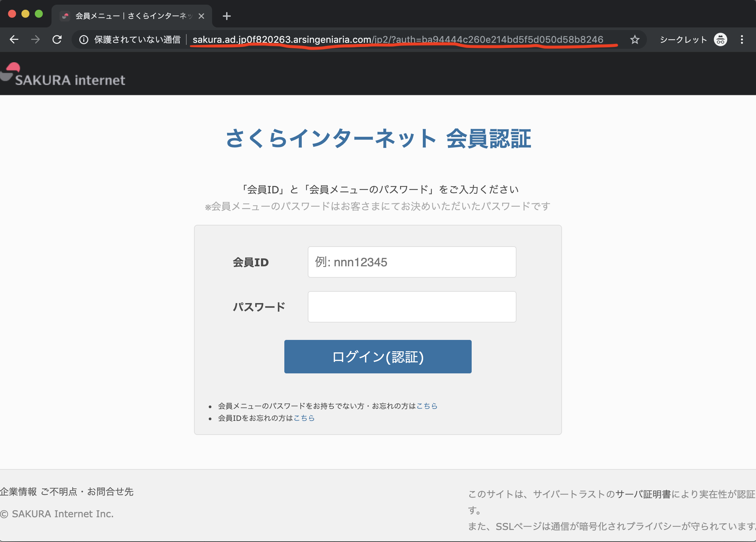Click the URL in the address bar
The width and height of the screenshot is (756, 542).
pyautogui.click(x=398, y=40)
